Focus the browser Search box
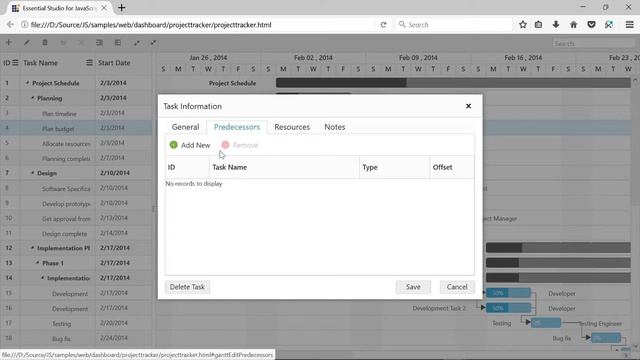Screen dimensions: 640x360 click(x=453, y=24)
